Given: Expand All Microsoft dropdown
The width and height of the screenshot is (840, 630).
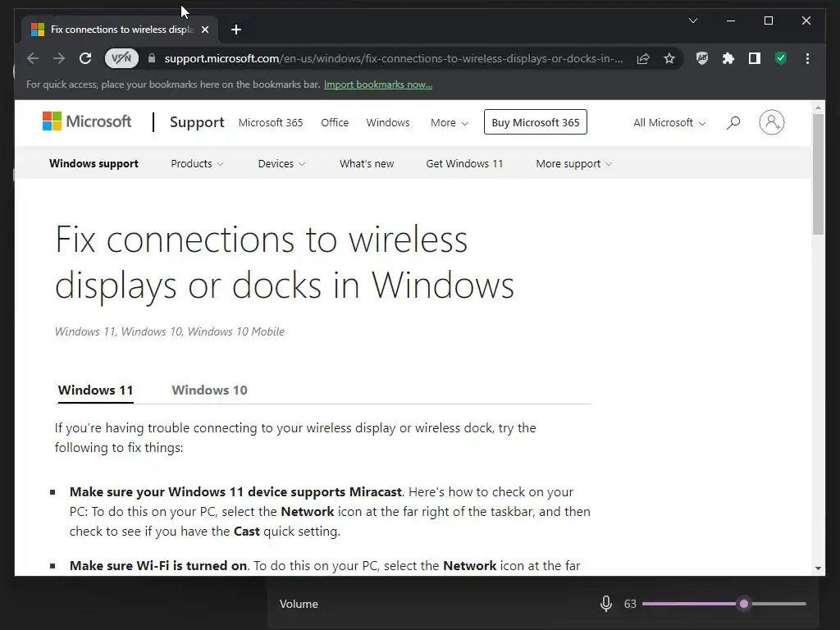Looking at the screenshot, I should (x=669, y=123).
